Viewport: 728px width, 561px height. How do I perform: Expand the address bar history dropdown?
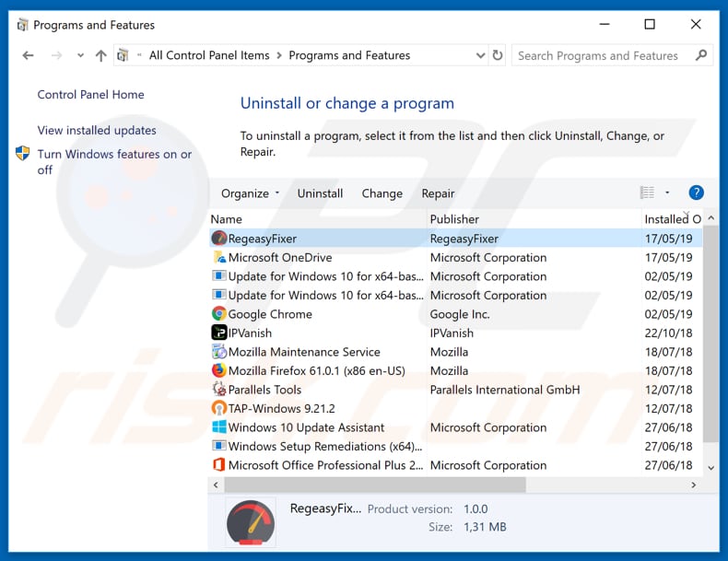[480, 55]
